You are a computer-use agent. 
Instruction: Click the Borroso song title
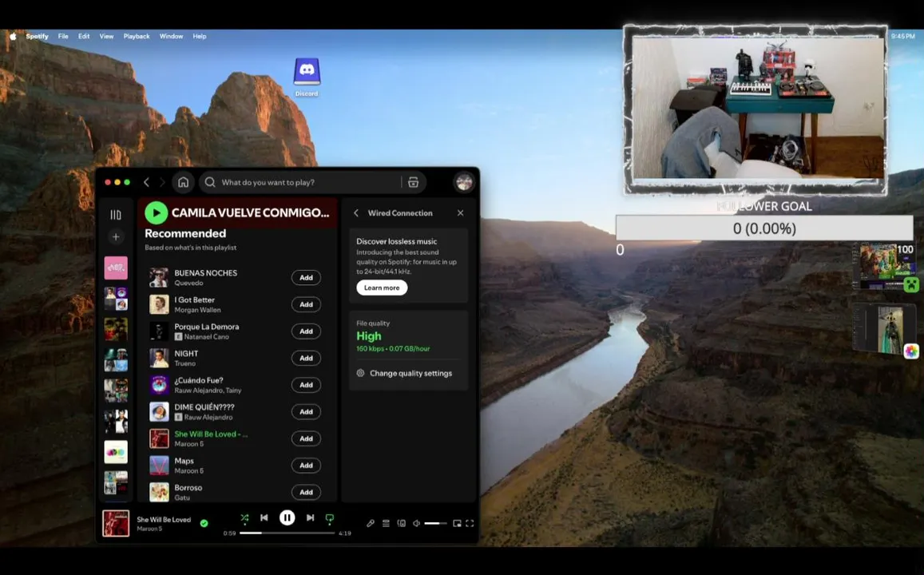(188, 488)
